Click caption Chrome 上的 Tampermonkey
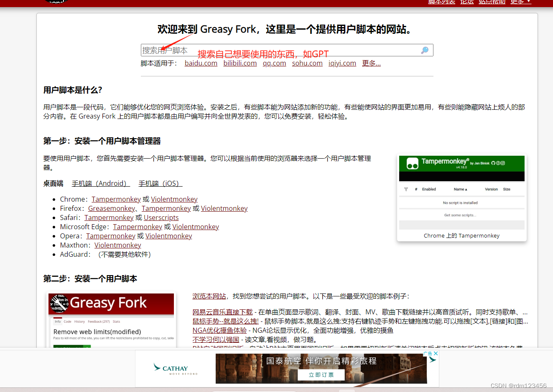 click(461, 235)
